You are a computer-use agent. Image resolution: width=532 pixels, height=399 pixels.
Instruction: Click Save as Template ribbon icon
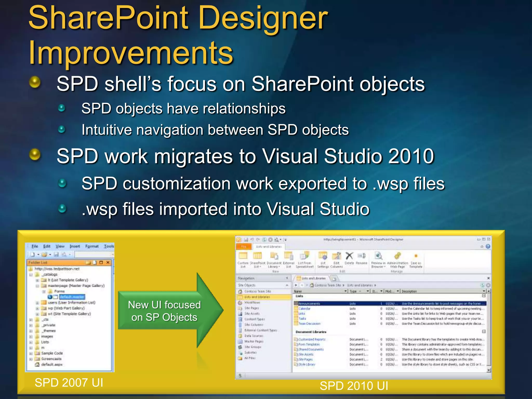pyautogui.click(x=416, y=256)
